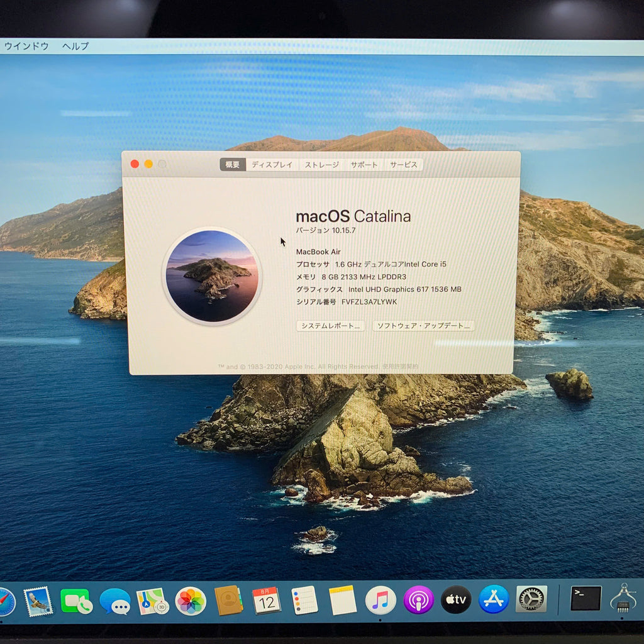Click the macOS Catalina title
This screenshot has height=644, width=644.
point(353,216)
